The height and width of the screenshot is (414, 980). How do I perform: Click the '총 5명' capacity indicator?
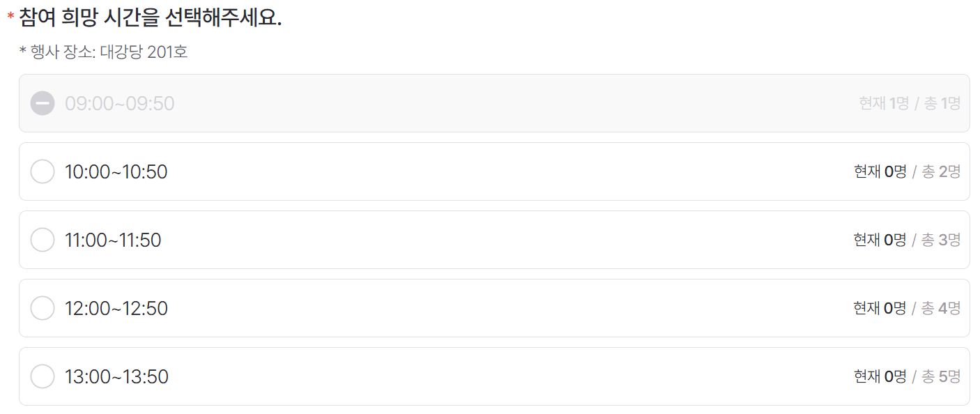pyautogui.click(x=941, y=376)
